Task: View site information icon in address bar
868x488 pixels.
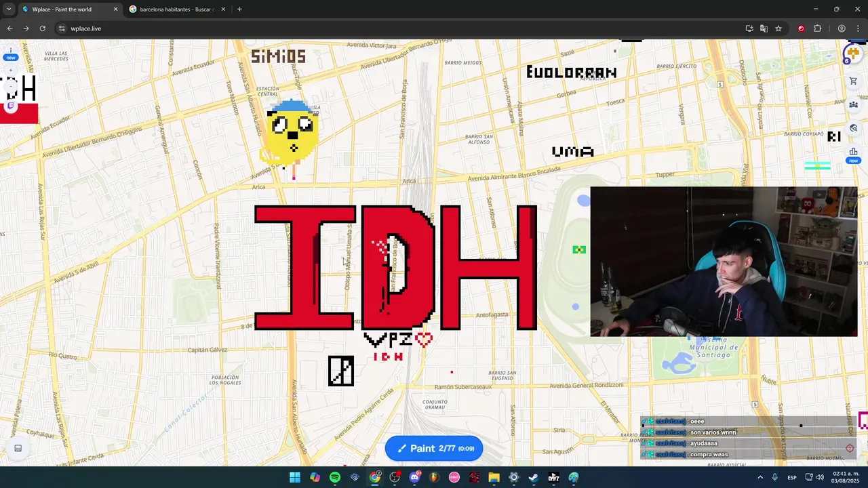Action: click(x=62, y=28)
